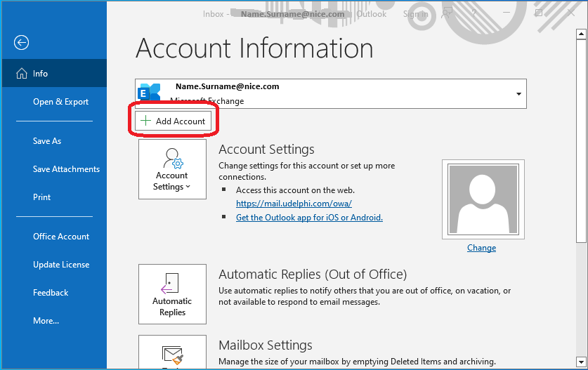This screenshot has width=588, height=370.
Task: Click the scrollbar down arrow
Action: click(581, 362)
